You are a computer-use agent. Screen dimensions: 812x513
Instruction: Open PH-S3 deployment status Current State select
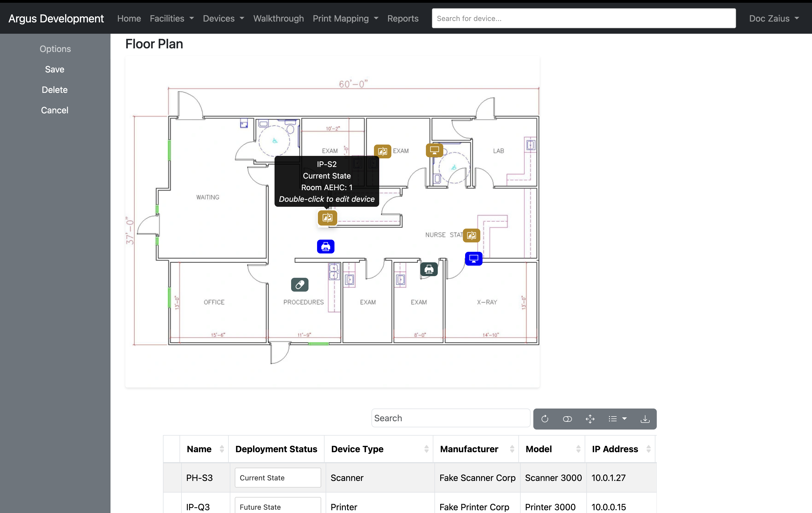pyautogui.click(x=278, y=478)
